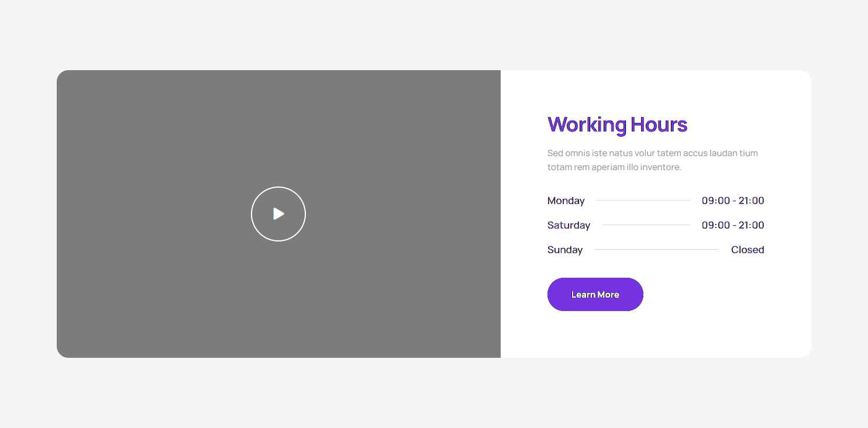Click Saturday's opening hours text
The height and width of the screenshot is (428, 868).
click(x=732, y=225)
